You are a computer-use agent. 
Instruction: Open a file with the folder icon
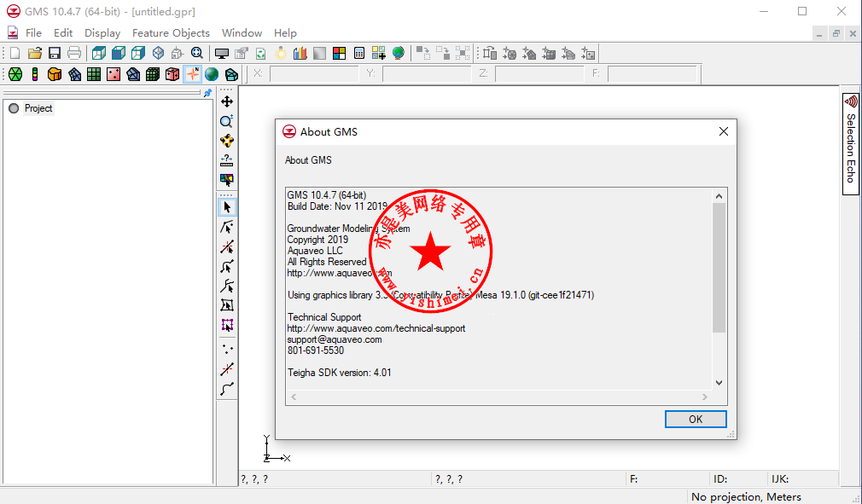(35, 53)
